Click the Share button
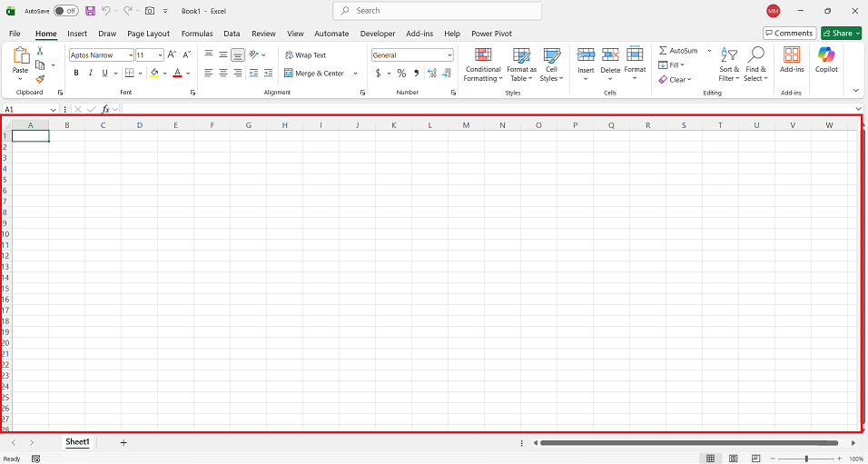The width and height of the screenshot is (868, 464). pos(841,34)
